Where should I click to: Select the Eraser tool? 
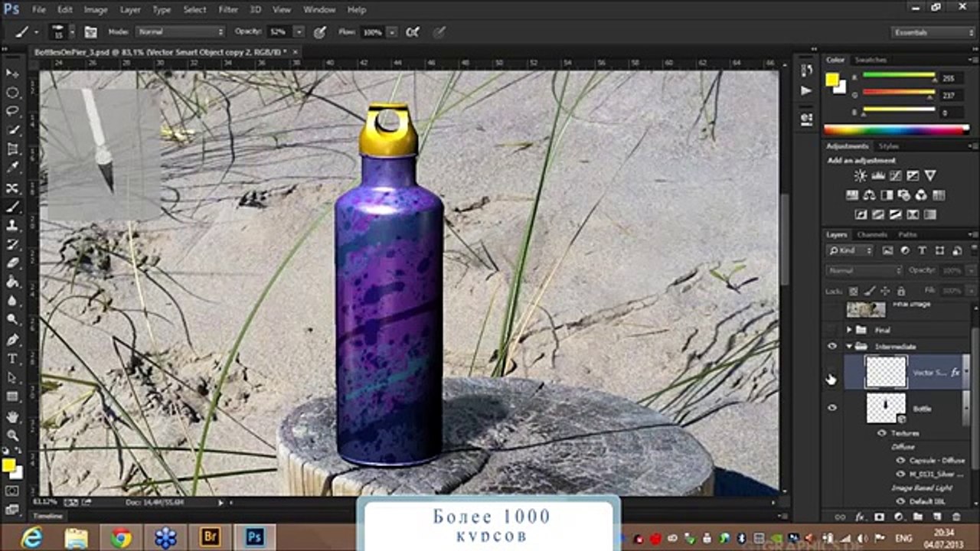click(12, 264)
